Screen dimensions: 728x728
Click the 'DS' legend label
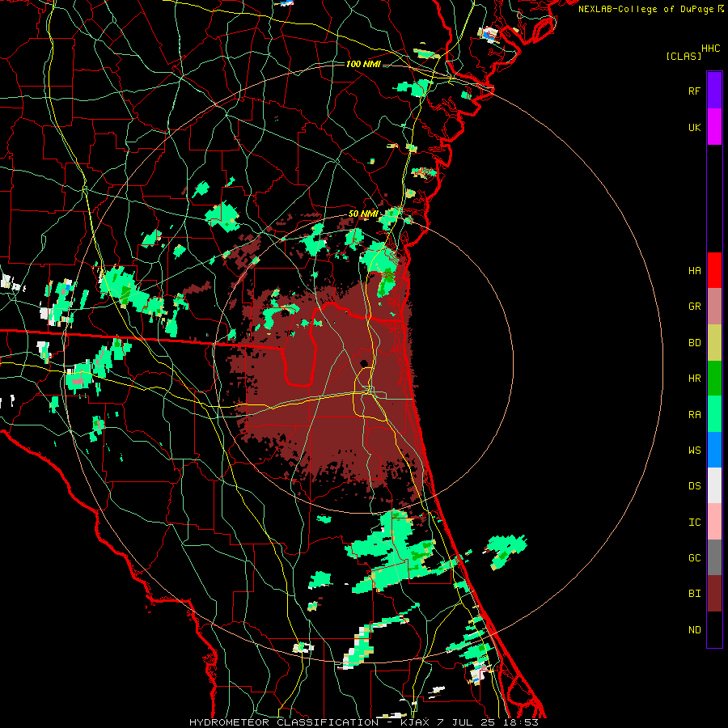694,485
